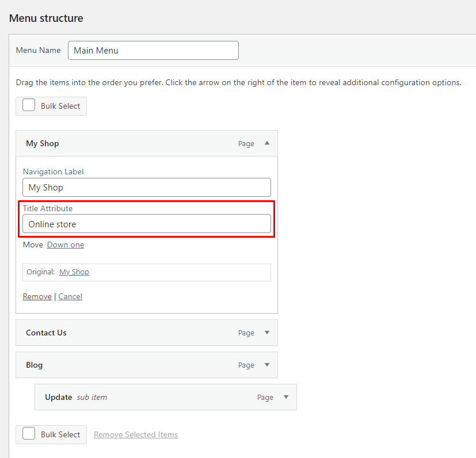476x458 pixels.
Task: Click into the Title Attribute field
Action: coord(146,224)
